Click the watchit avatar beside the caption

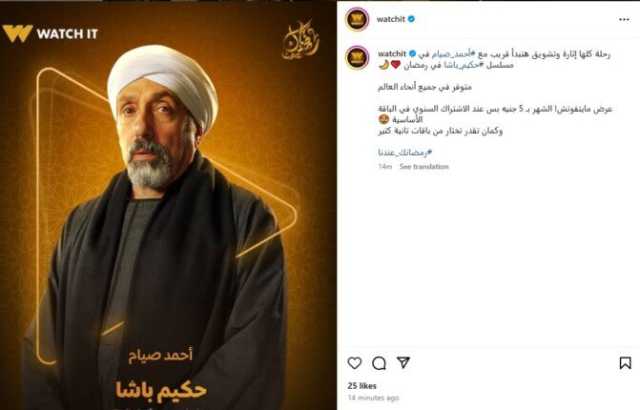[x=357, y=58]
